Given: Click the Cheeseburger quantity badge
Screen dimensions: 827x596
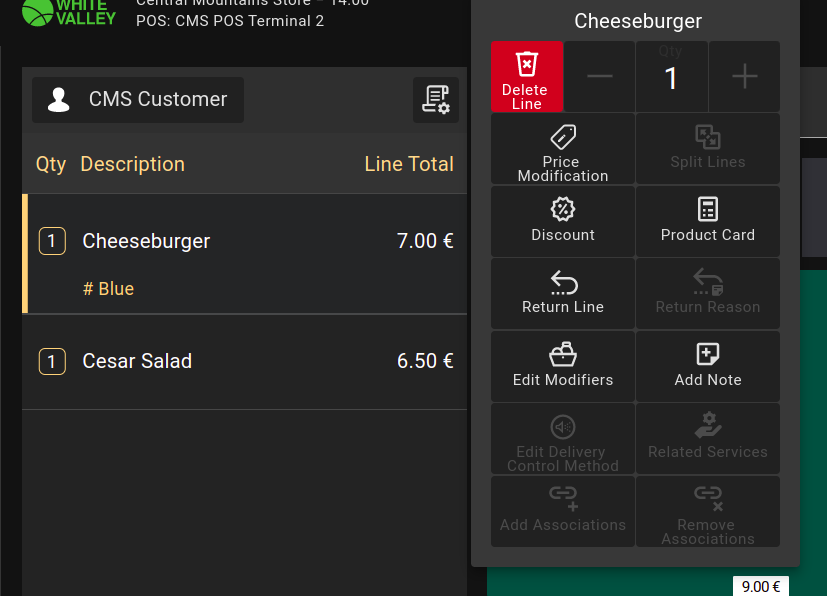Looking at the screenshot, I should tap(52, 241).
